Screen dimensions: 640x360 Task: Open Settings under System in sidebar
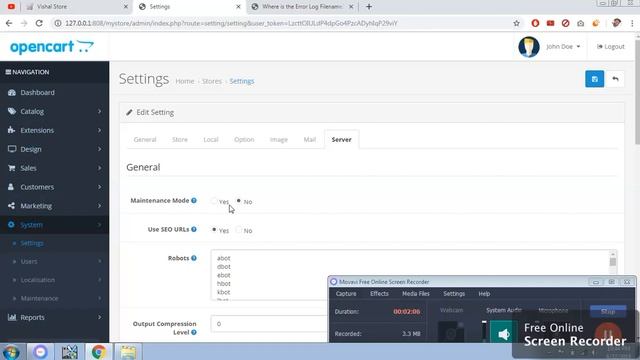[x=32, y=243]
